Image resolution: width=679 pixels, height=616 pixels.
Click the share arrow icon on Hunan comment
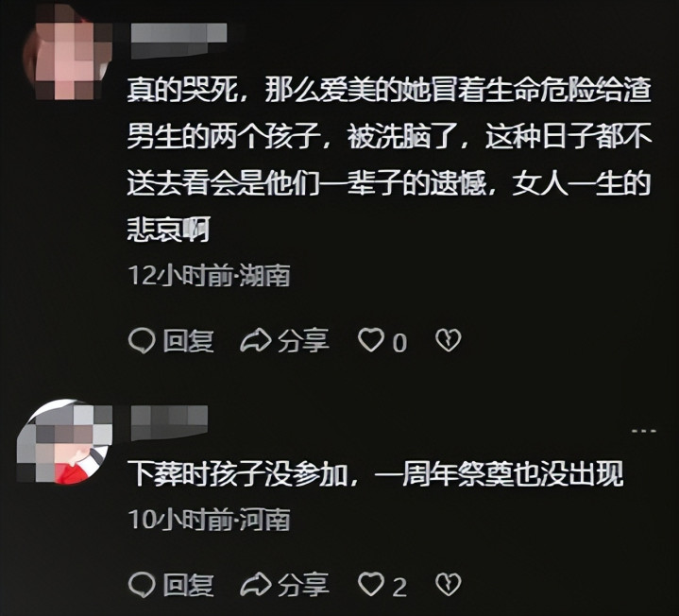click(256, 340)
